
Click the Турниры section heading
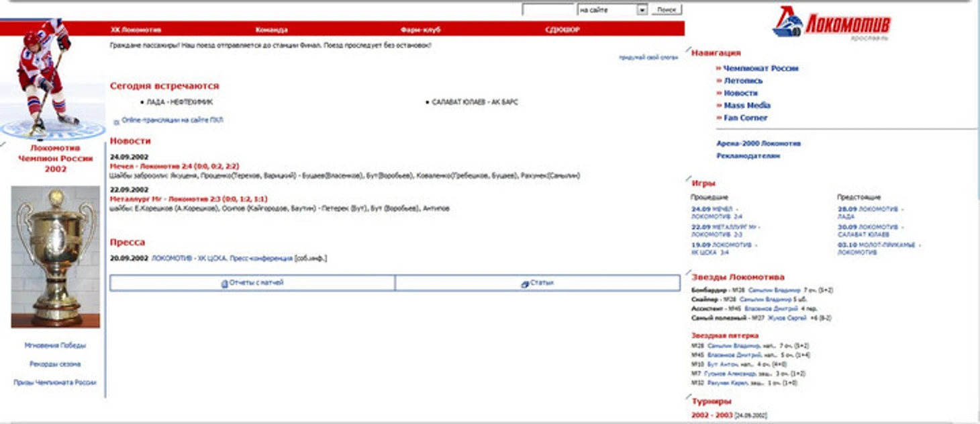pos(712,401)
